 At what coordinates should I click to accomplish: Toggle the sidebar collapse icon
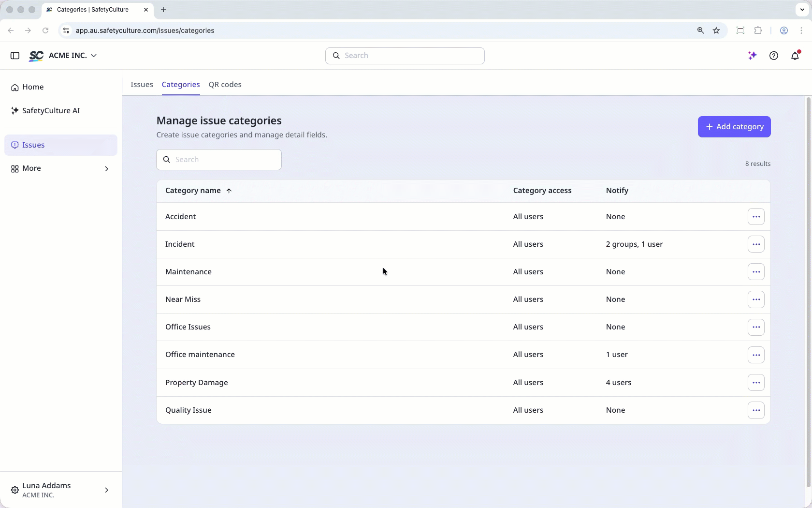point(15,56)
